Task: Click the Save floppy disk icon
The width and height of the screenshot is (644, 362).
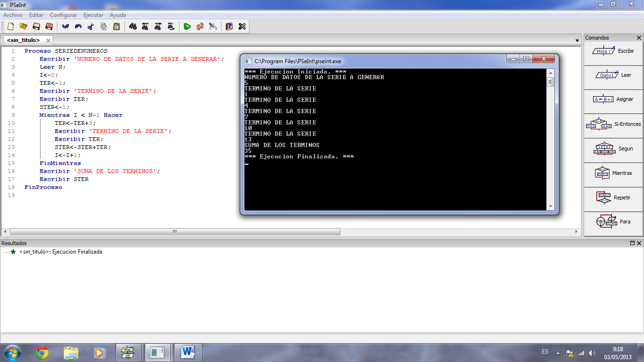Action: [x=36, y=26]
